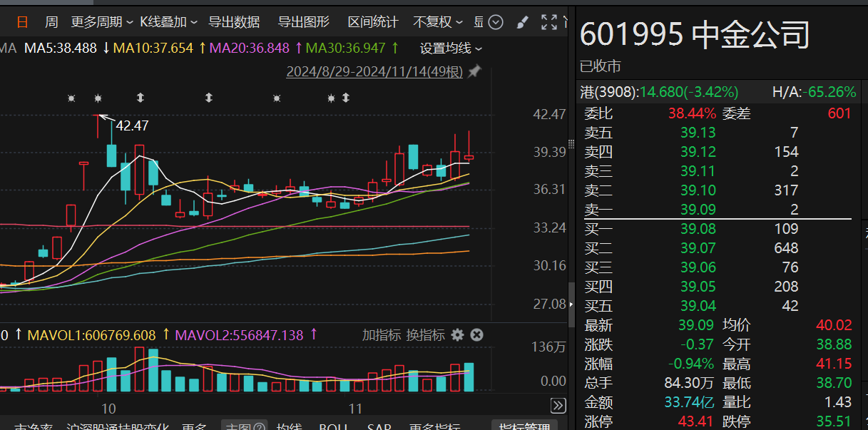Screen dimensions: 868x430
Task: Open the 不复权 adjustment dropdown
Action: (438, 22)
